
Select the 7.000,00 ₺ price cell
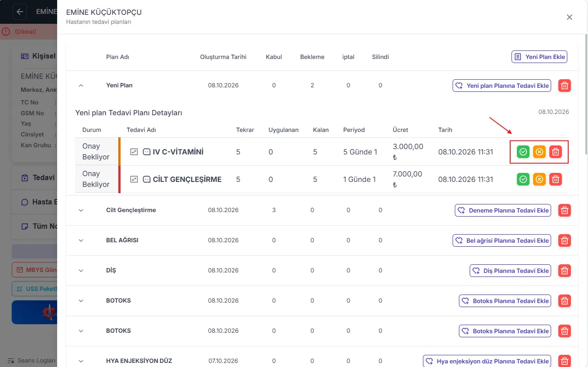[408, 179]
